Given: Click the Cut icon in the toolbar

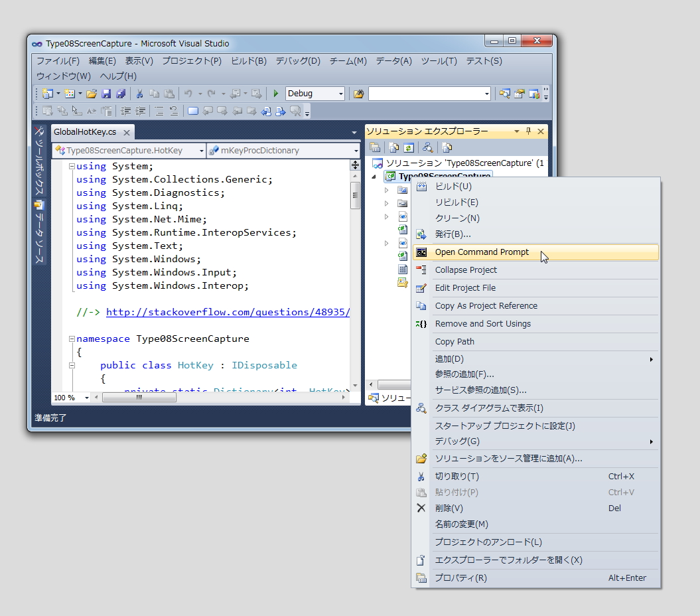Looking at the screenshot, I should click(x=141, y=93).
